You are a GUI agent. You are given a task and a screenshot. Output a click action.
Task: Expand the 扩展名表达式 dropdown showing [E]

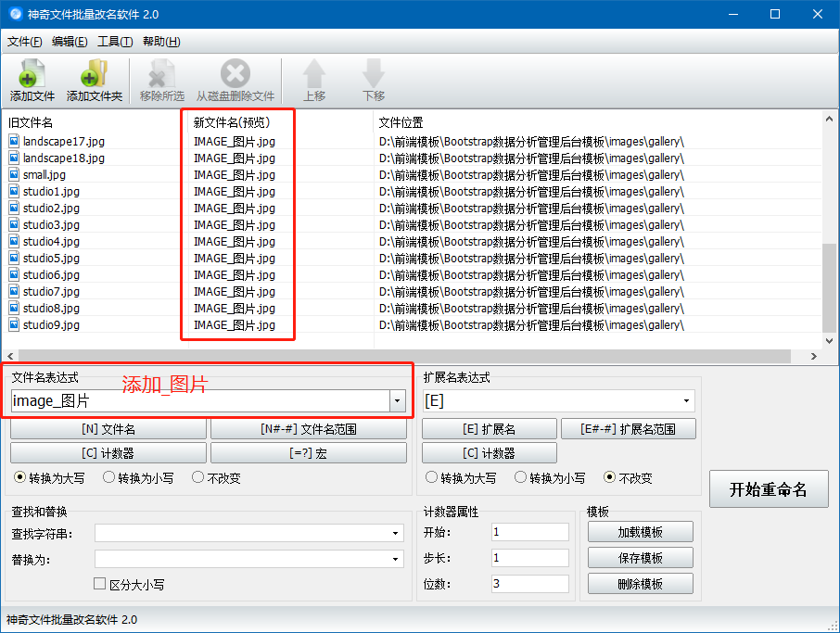tap(686, 400)
